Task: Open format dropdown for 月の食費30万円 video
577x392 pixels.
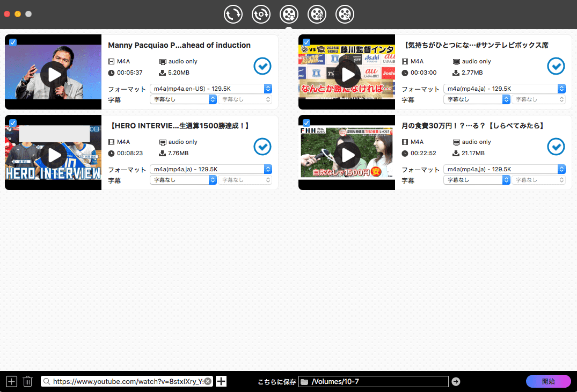Action: pos(504,169)
